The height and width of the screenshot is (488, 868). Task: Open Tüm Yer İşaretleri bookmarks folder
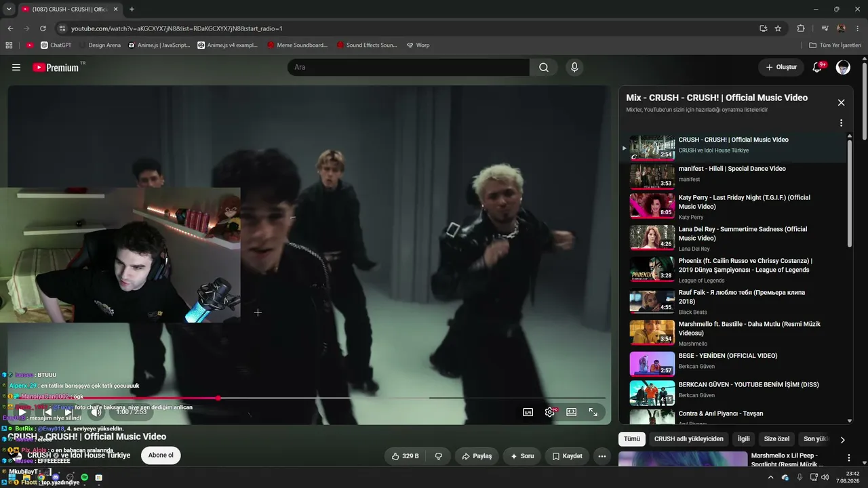coord(835,45)
